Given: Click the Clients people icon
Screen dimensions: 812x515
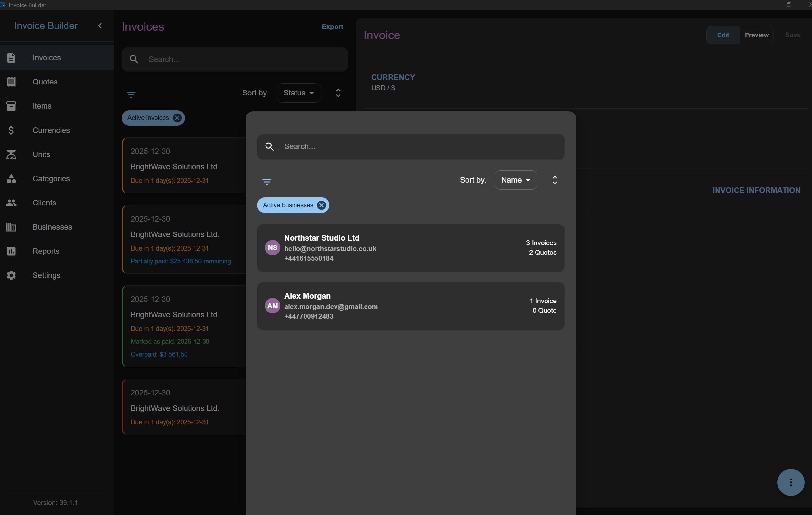Looking at the screenshot, I should tap(11, 203).
